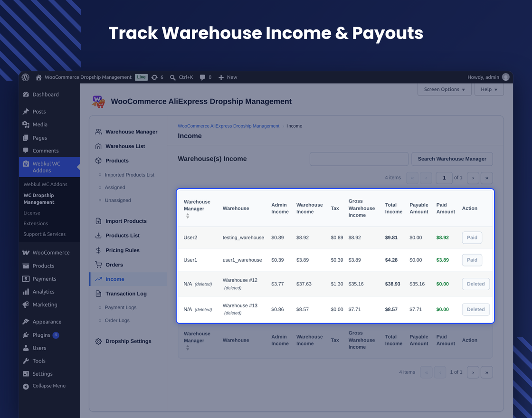Click Search Warehouse Manager button
This screenshot has height=418, width=532.
pos(452,159)
